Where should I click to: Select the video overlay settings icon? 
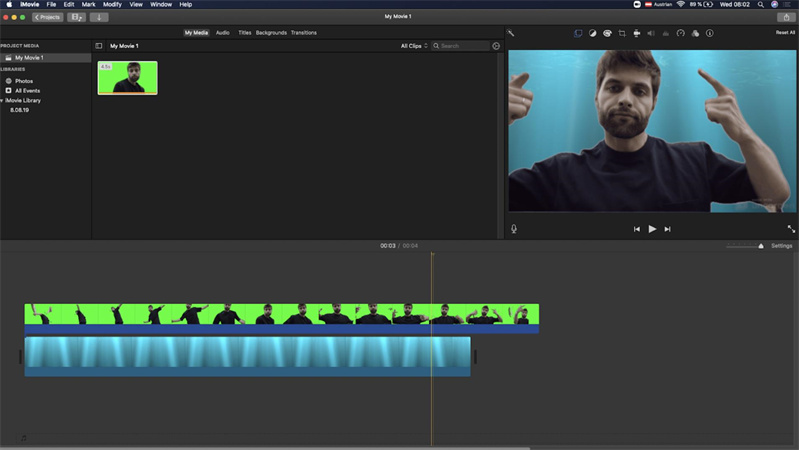(x=578, y=33)
